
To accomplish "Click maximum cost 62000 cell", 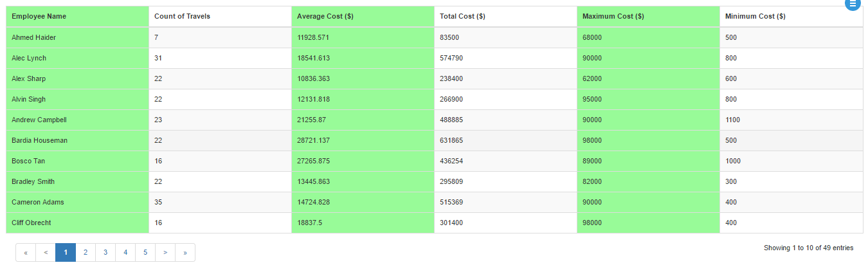I will [649, 79].
